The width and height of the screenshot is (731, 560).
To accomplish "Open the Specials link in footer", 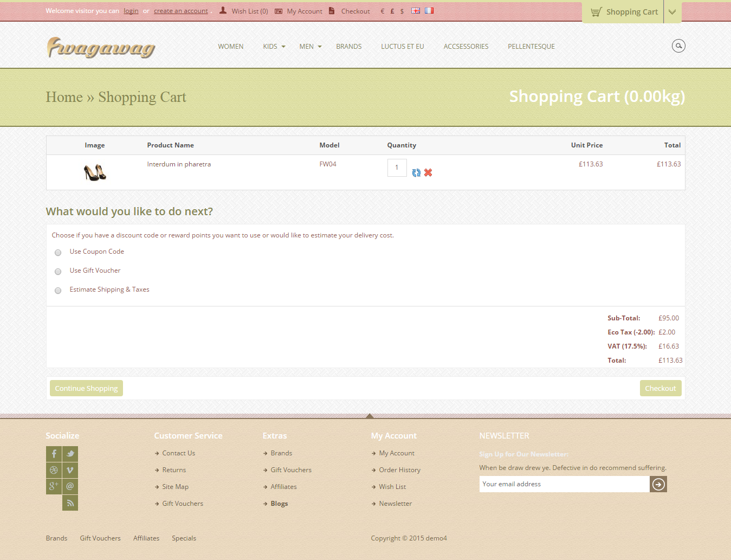I will [184, 538].
